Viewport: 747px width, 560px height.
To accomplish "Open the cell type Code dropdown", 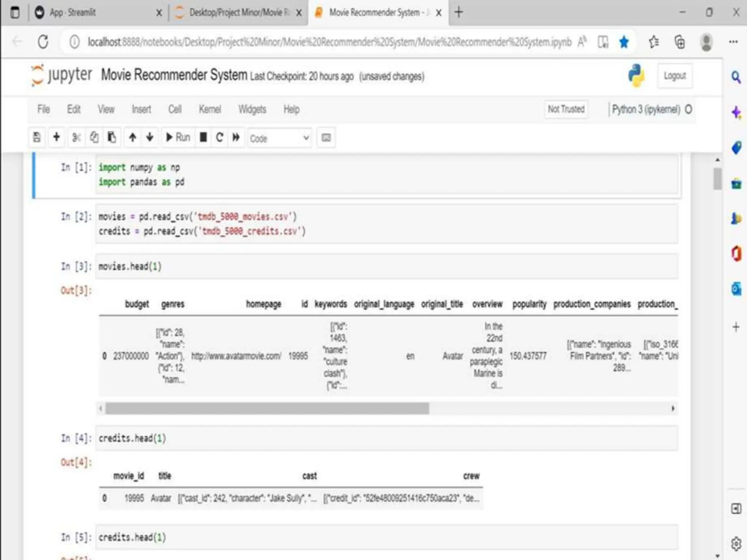I will [279, 138].
